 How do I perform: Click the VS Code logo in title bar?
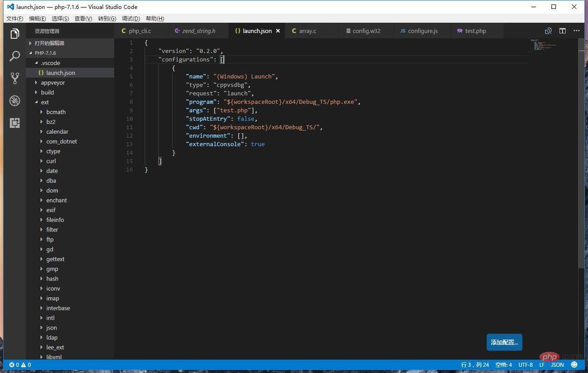(x=10, y=7)
